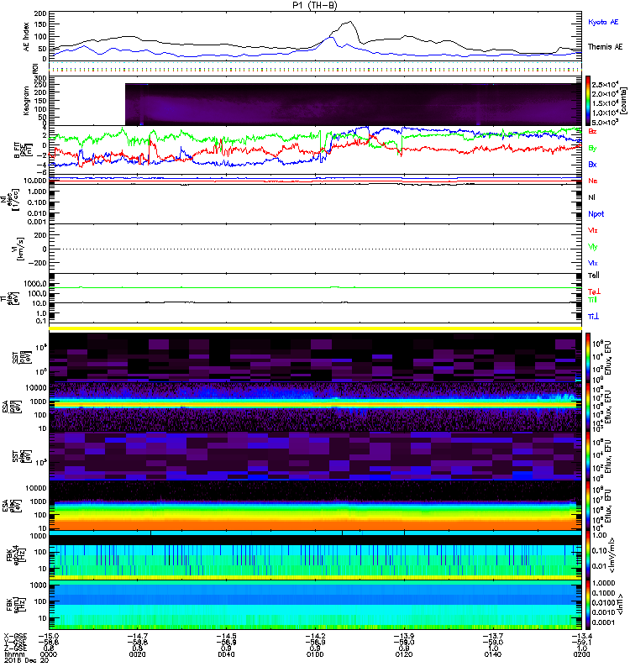The width and height of the screenshot is (630, 672).
Task: Click the blue Vix velocity legend label
Action: [x=592, y=263]
